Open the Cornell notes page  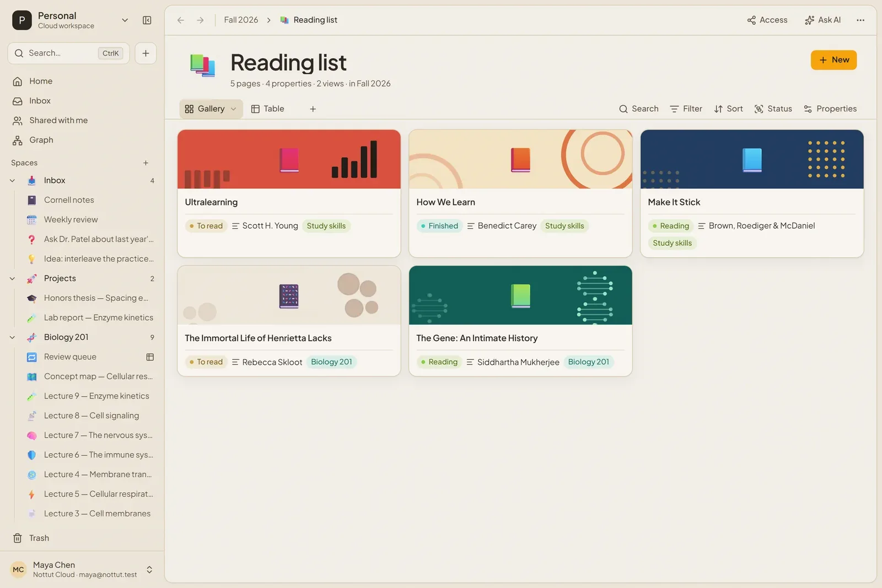[x=90, y=200]
